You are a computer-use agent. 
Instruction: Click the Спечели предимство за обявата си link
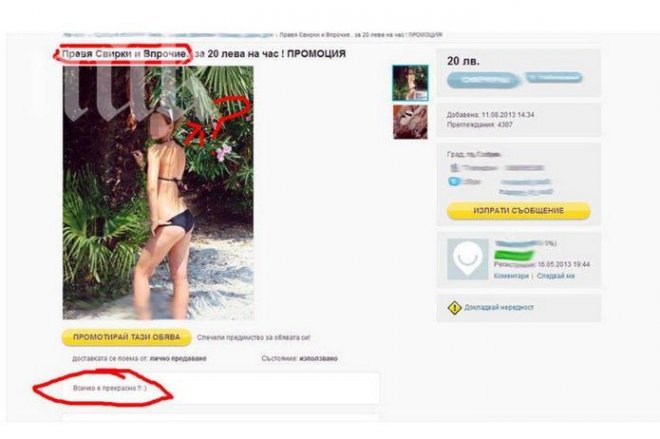[253, 338]
